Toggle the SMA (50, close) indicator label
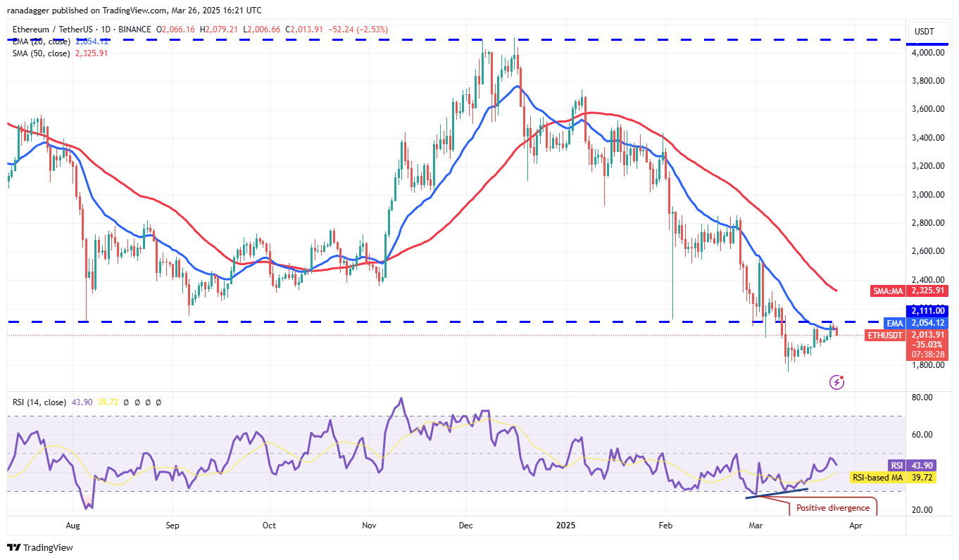Image resolution: width=959 pixels, height=560 pixels. click(x=42, y=53)
